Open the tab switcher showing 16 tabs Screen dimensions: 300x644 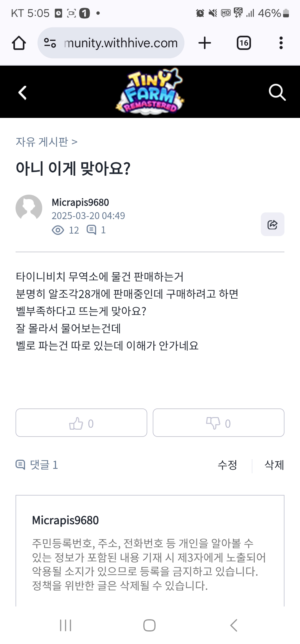pyautogui.click(x=244, y=43)
